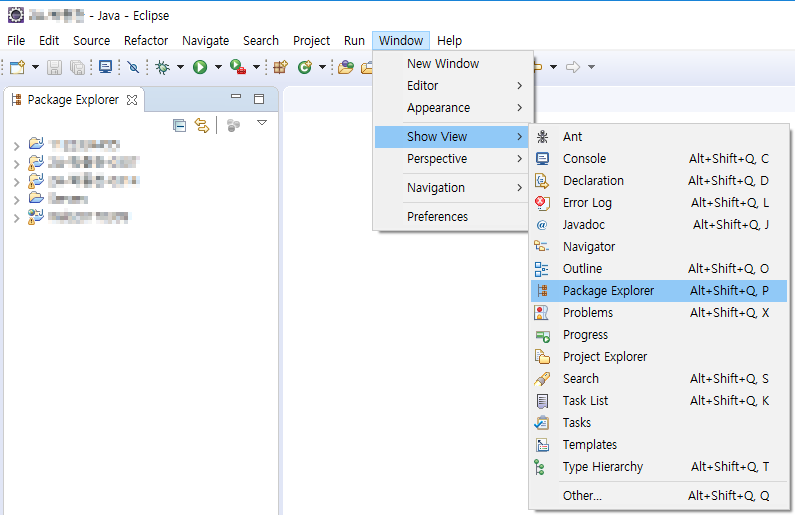
Task: Toggle Skip All Breakpoints icon
Action: (133, 67)
